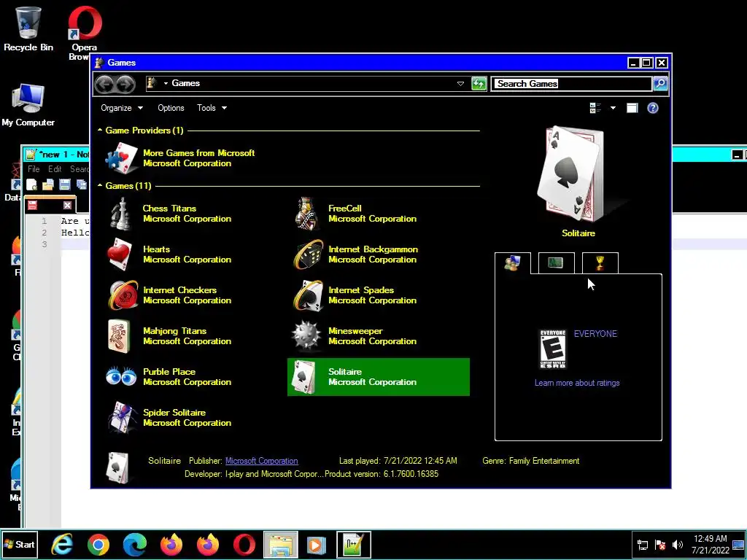Click the volume speaker tray icon
Viewport: 747px width, 560px height.
pyautogui.click(x=677, y=544)
